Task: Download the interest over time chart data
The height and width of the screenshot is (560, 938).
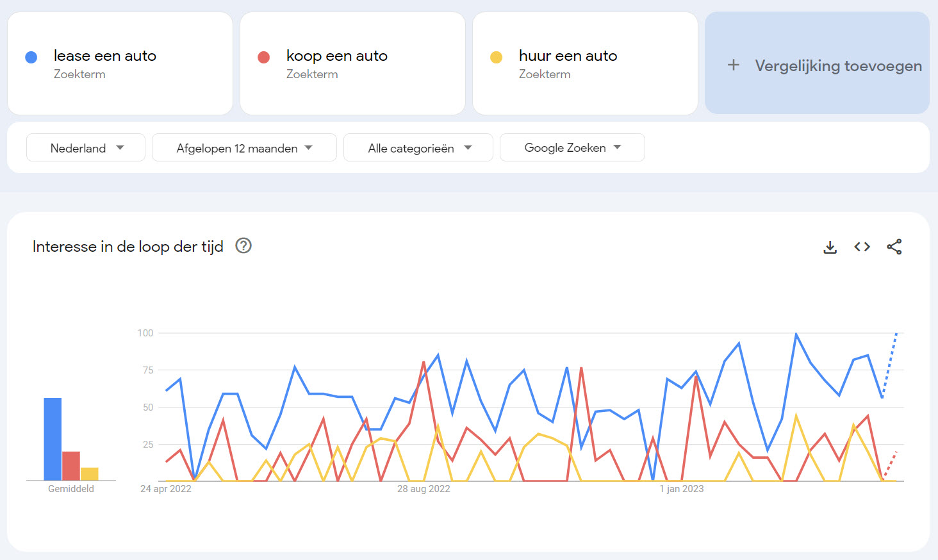Action: [830, 247]
